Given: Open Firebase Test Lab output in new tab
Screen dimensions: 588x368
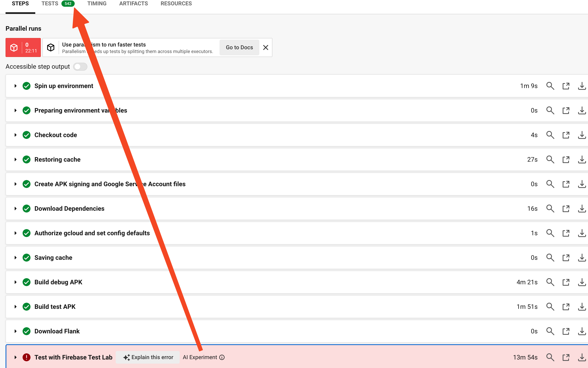Looking at the screenshot, I should (566, 357).
